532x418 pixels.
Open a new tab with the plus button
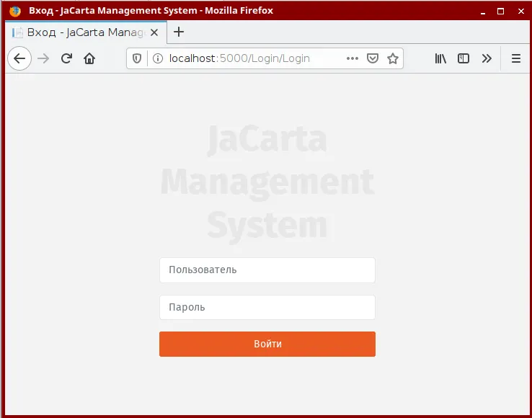179,32
